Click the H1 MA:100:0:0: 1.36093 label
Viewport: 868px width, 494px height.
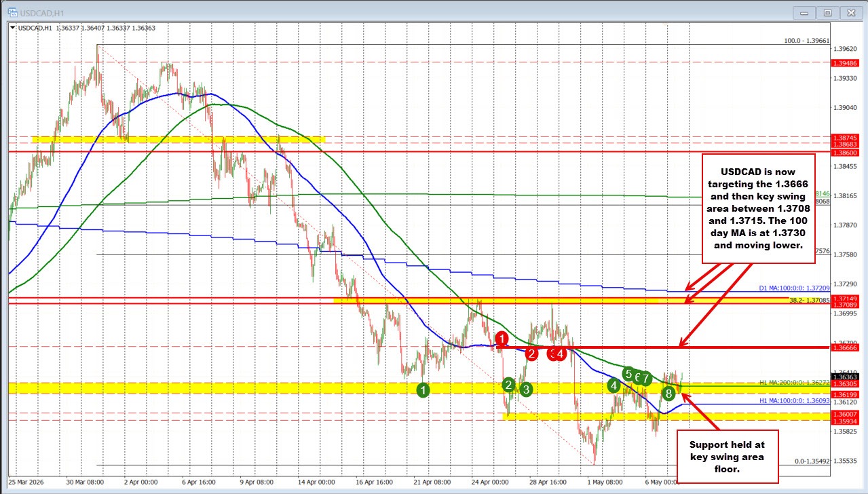point(794,401)
